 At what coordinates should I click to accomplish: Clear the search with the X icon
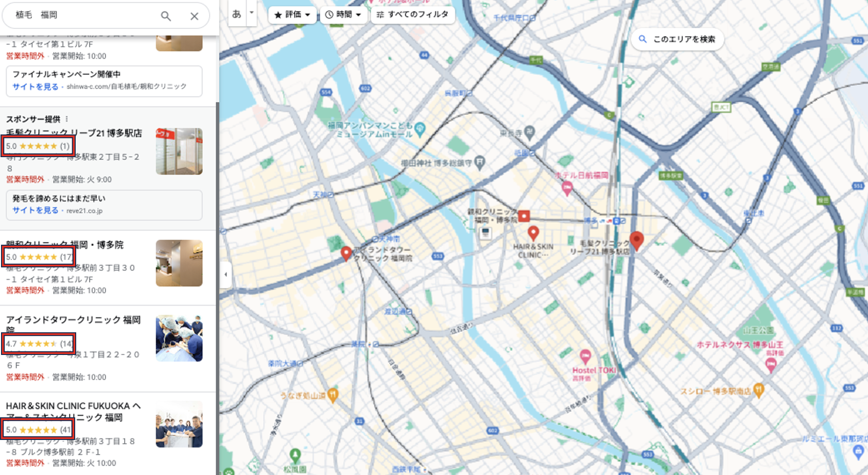coord(194,16)
